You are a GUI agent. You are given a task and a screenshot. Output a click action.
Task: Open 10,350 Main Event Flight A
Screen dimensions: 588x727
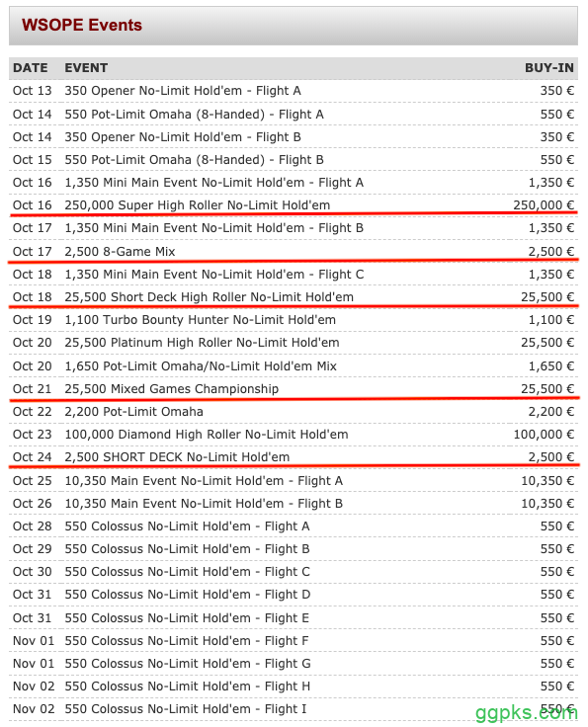[204, 480]
